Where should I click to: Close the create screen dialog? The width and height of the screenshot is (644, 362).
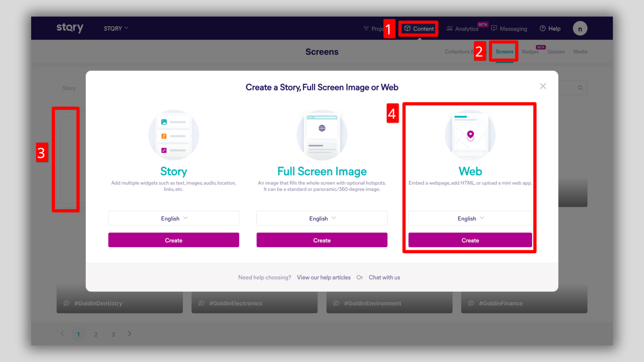(x=543, y=86)
